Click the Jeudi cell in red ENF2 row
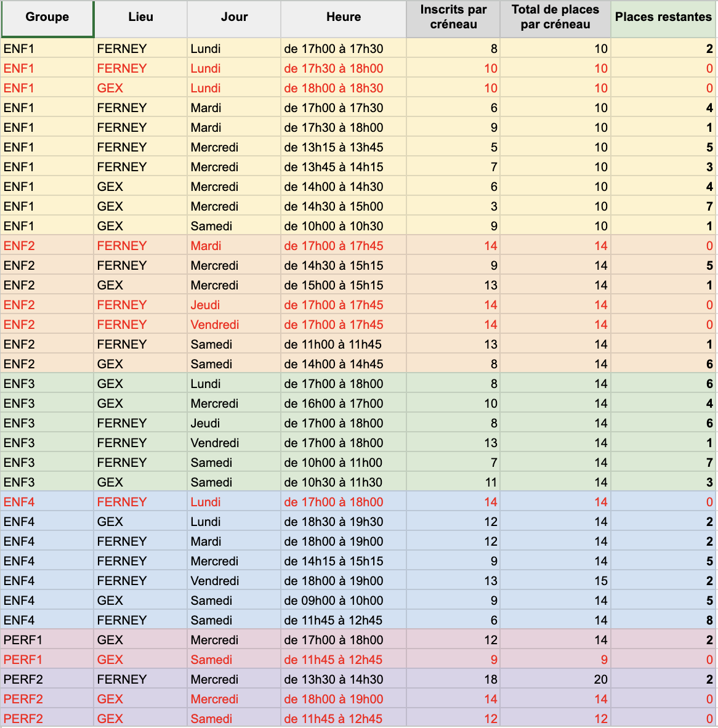Viewport: 718px width, 728px height. click(x=234, y=305)
